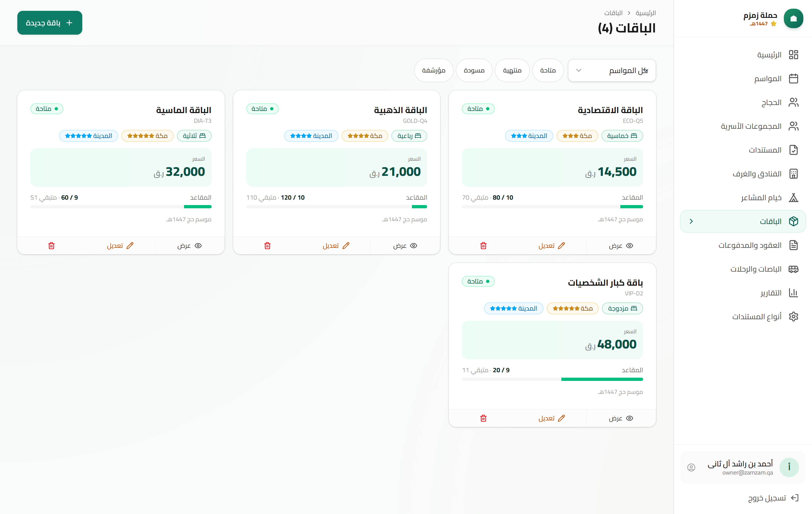812x514 pixels.
Task: Select الباقات in the sidebar menu
Action: pos(742,222)
